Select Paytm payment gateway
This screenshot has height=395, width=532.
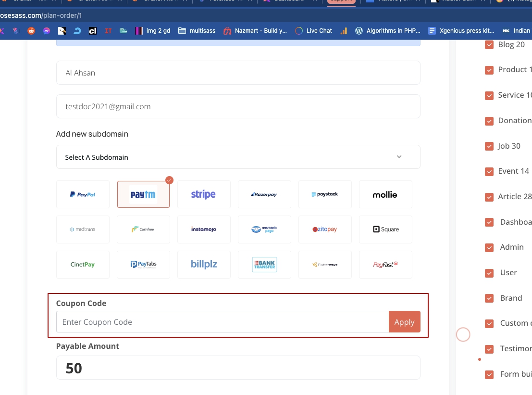point(143,194)
